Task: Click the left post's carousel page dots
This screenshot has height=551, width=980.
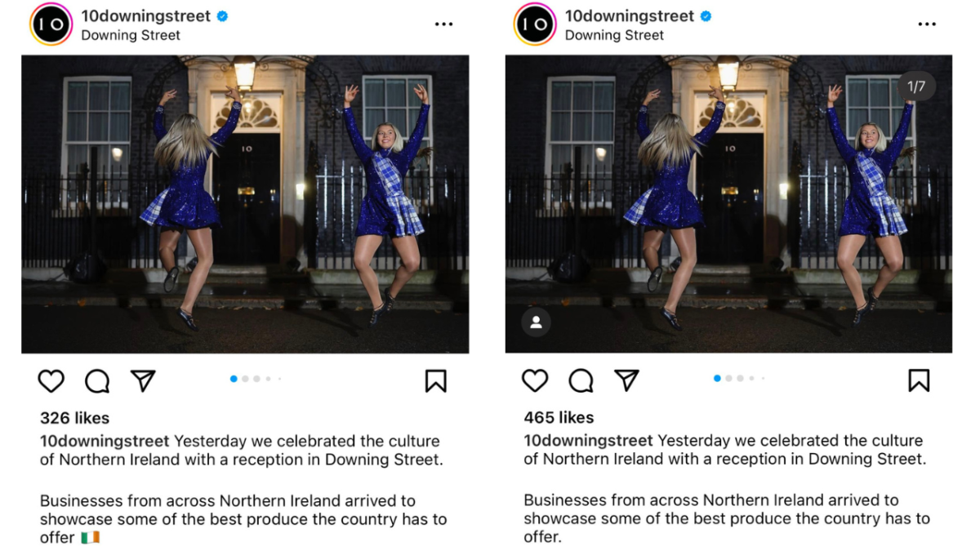Action: [x=256, y=379]
